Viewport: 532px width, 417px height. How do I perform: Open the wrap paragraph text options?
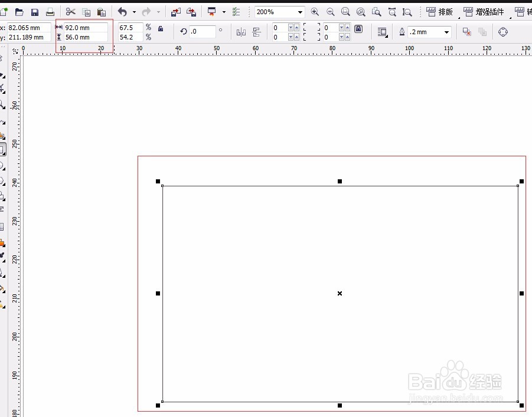click(x=383, y=32)
